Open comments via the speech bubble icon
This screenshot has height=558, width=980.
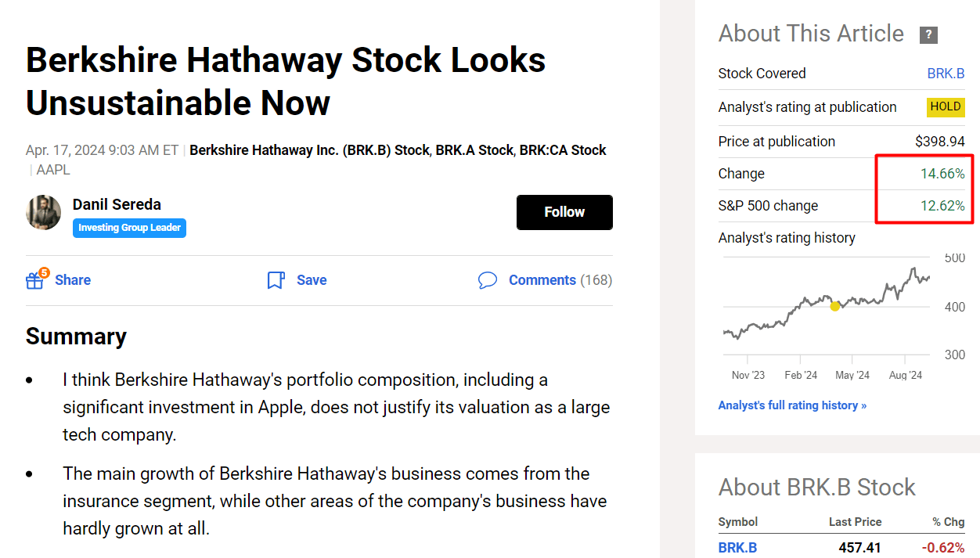[x=488, y=279]
